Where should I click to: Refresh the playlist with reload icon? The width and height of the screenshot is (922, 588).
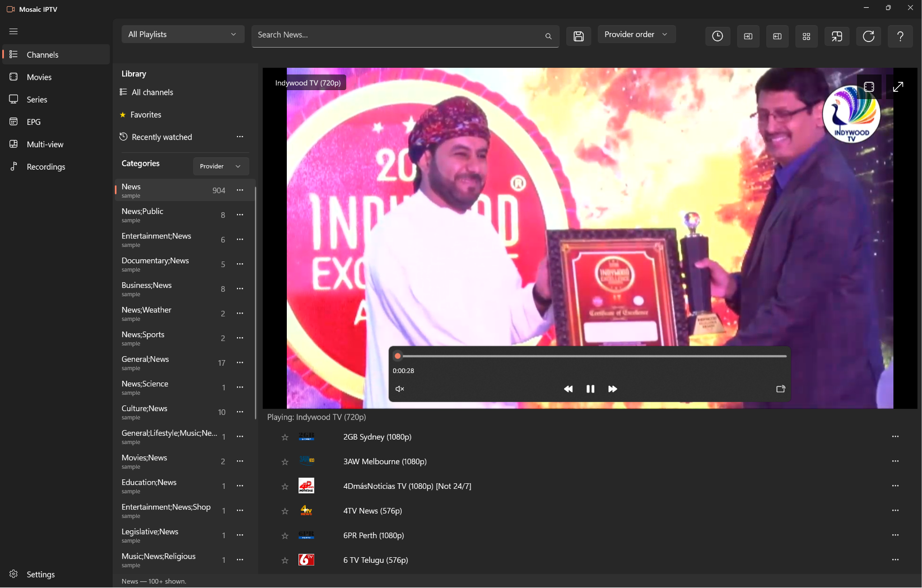(869, 36)
